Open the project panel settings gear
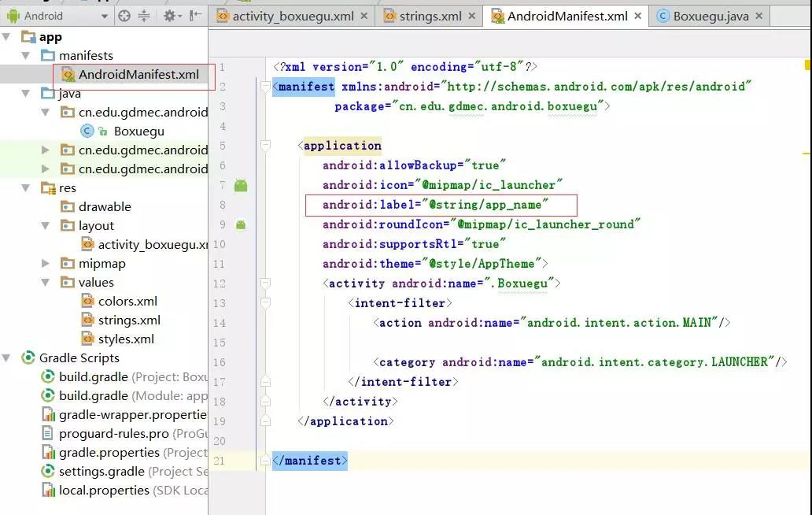The height and width of the screenshot is (515, 812). coord(172,16)
